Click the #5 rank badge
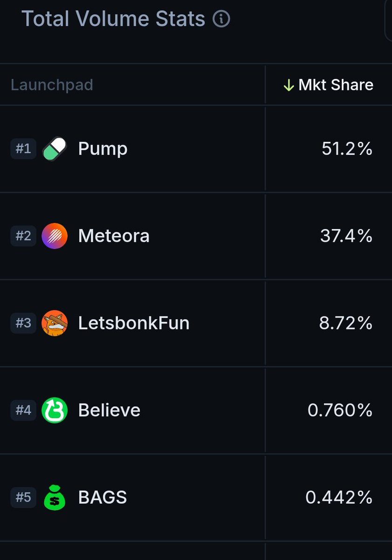Image resolution: width=392 pixels, height=560 pixels. click(x=23, y=497)
